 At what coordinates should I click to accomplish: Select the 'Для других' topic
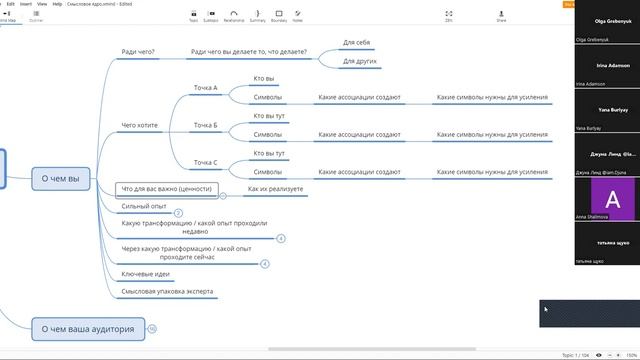coord(360,61)
